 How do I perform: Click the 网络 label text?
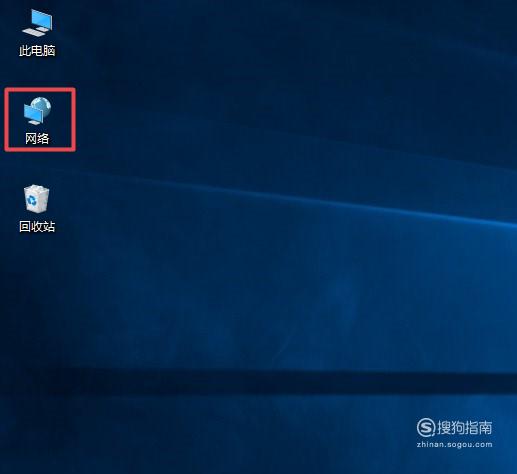click(37, 138)
